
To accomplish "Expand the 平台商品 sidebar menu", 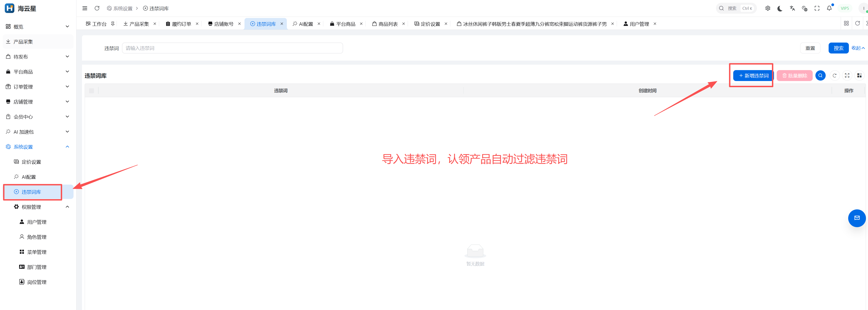I will pyautogui.click(x=38, y=72).
